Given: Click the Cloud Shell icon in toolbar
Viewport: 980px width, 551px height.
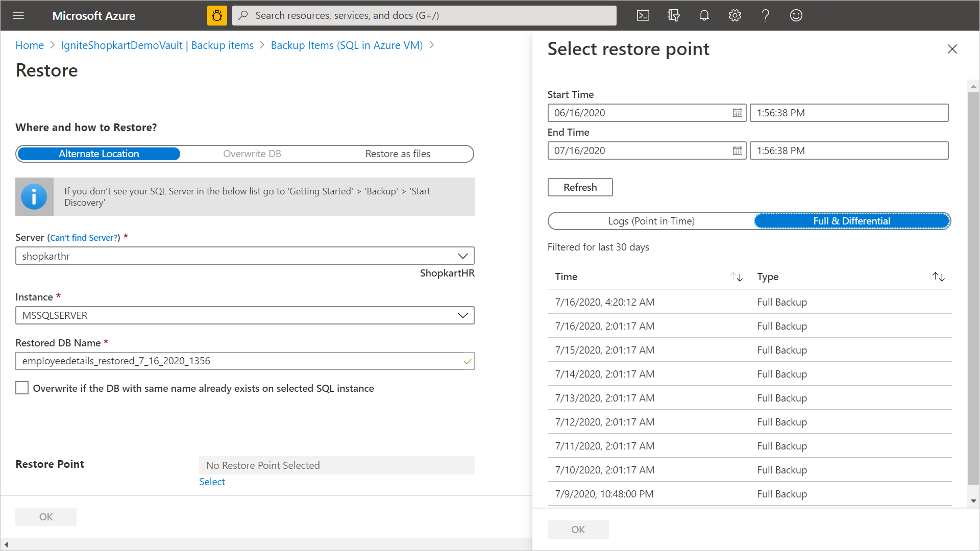Looking at the screenshot, I should tap(643, 15).
